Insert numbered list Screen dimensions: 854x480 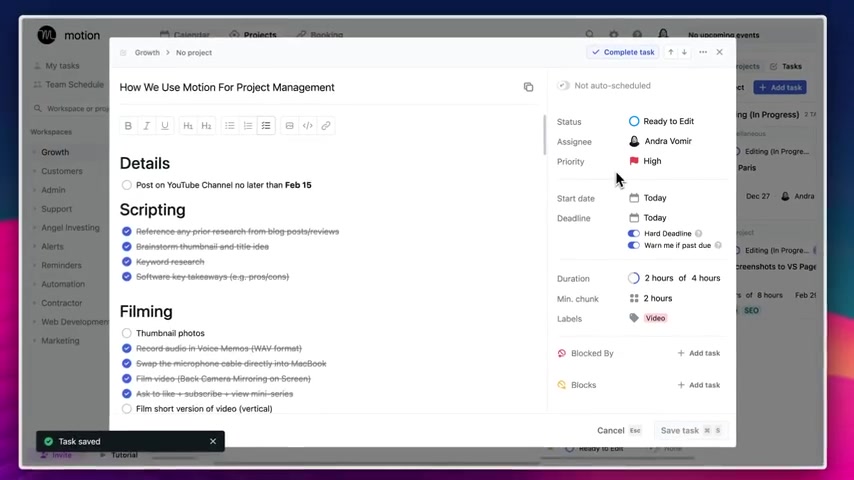click(248, 126)
